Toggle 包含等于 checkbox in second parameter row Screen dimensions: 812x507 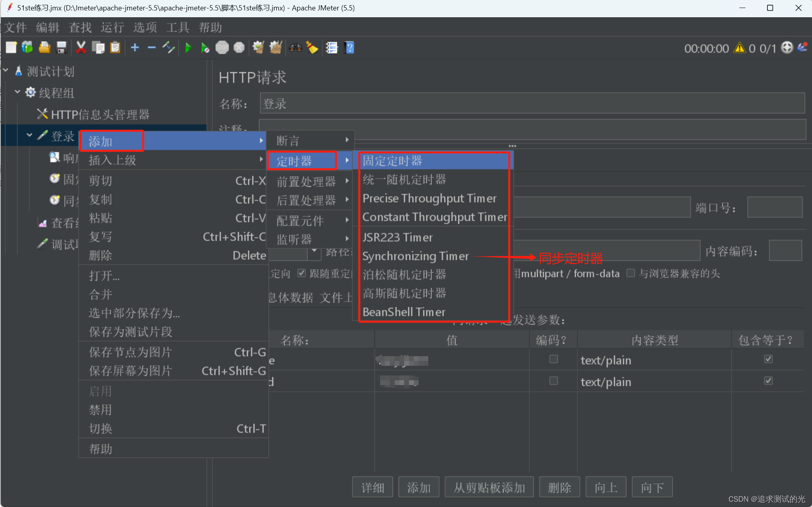768,381
